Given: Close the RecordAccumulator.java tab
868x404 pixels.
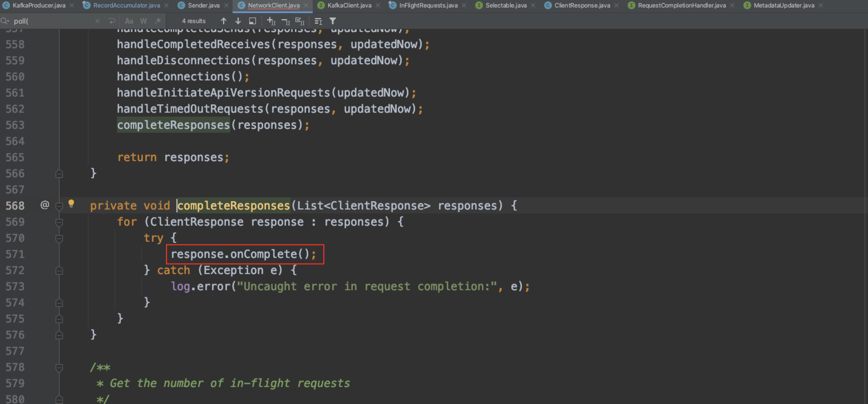Looking at the screenshot, I should tap(166, 5).
